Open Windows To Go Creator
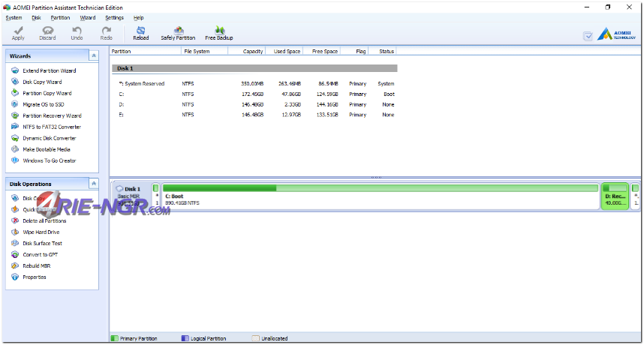Screen dimensions: 644x345 click(x=50, y=160)
